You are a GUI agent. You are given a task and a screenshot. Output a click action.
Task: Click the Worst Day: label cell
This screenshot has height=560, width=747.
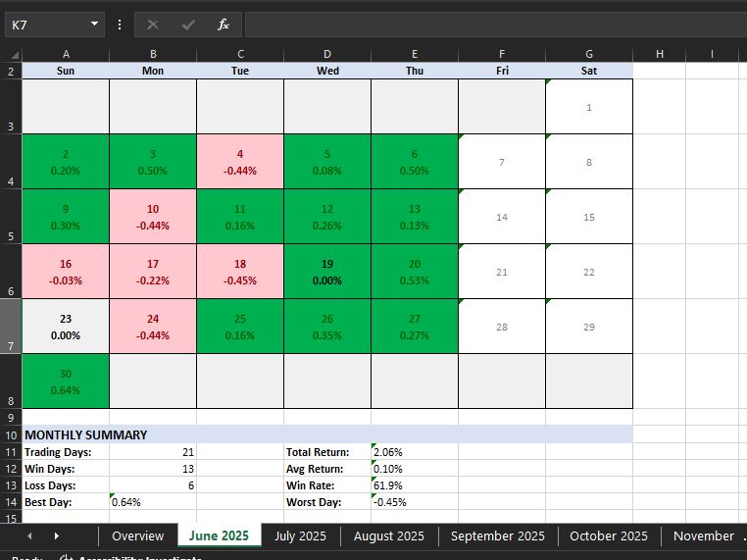[x=327, y=502]
